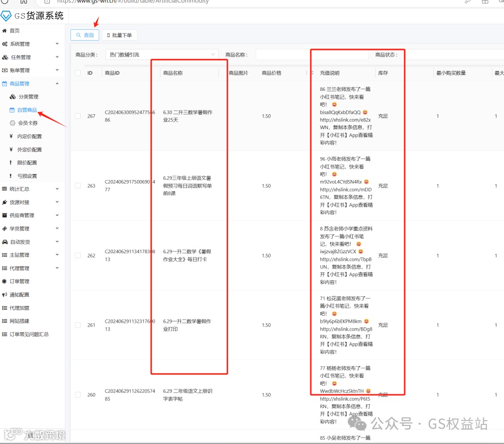
Task: Select the 分类管理 submenu link
Action: 28,97
